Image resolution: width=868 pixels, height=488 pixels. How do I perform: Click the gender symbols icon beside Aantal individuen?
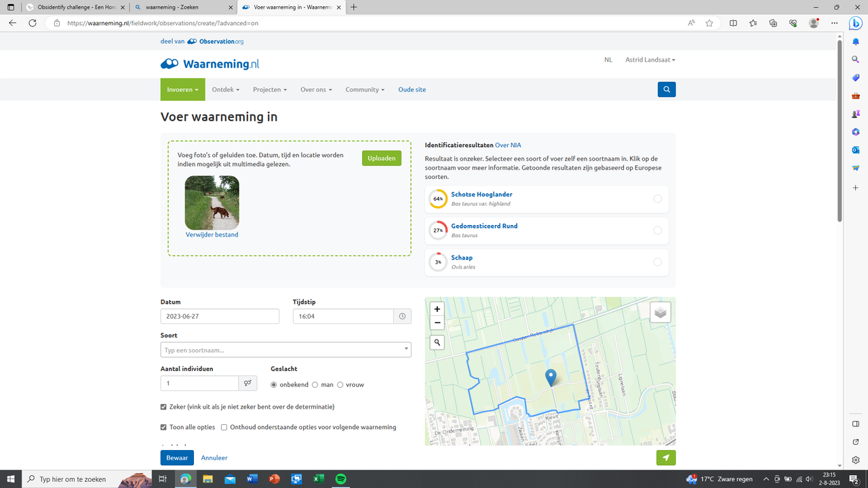click(x=248, y=383)
